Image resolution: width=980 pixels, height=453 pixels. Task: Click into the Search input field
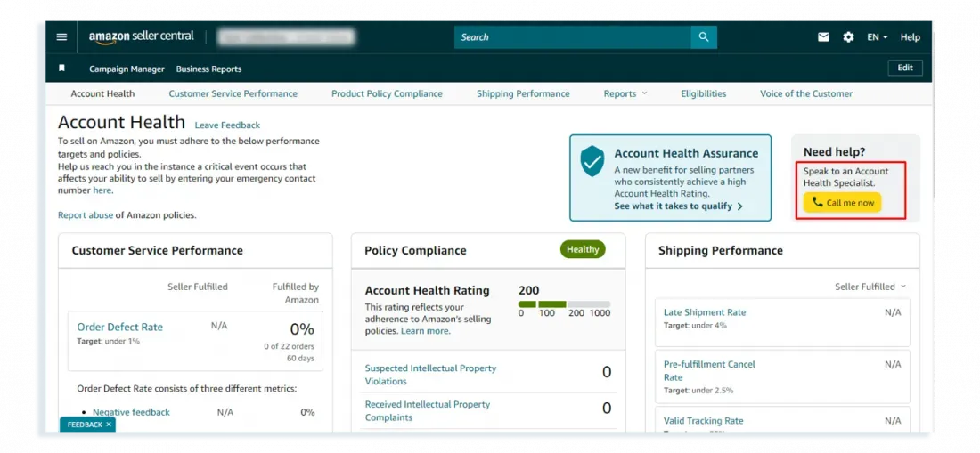click(572, 37)
